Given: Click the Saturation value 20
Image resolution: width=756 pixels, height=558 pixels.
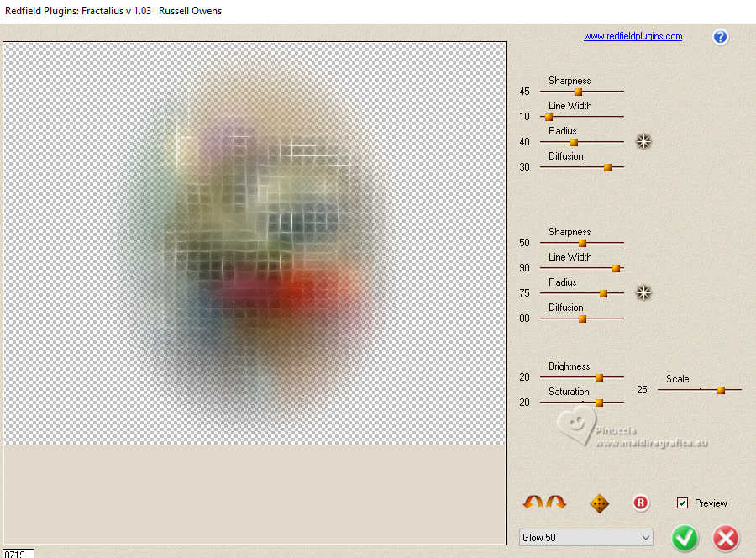Looking at the screenshot, I should point(524,403).
